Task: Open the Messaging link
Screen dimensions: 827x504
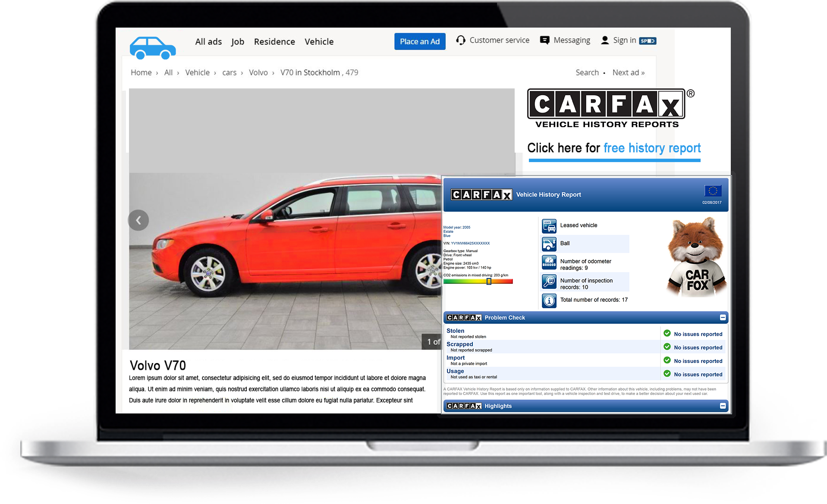Action: coord(572,40)
